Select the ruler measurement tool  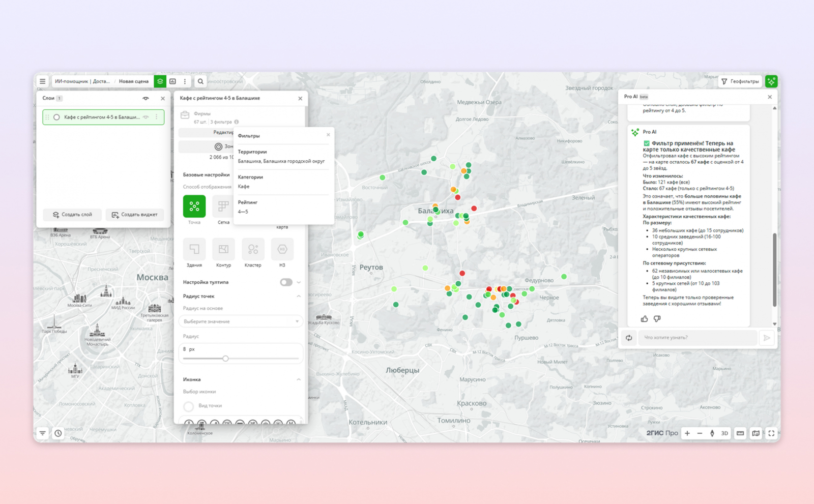click(740, 433)
